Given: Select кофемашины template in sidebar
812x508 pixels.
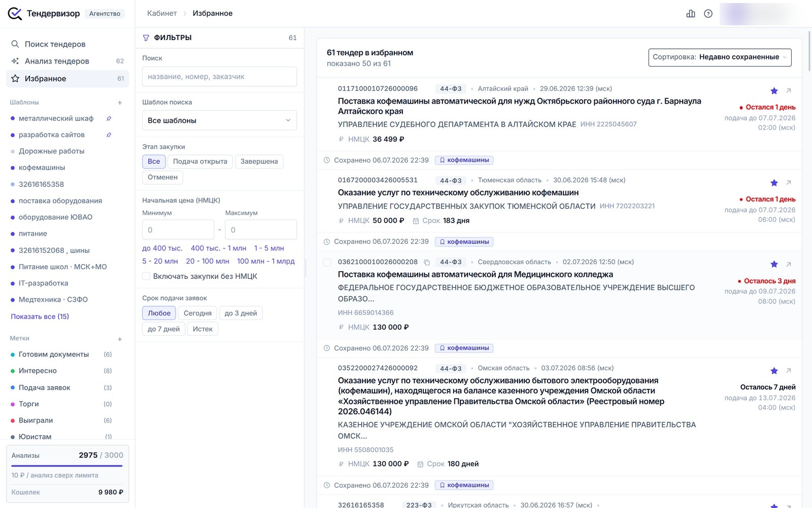Looking at the screenshot, I should pos(42,168).
